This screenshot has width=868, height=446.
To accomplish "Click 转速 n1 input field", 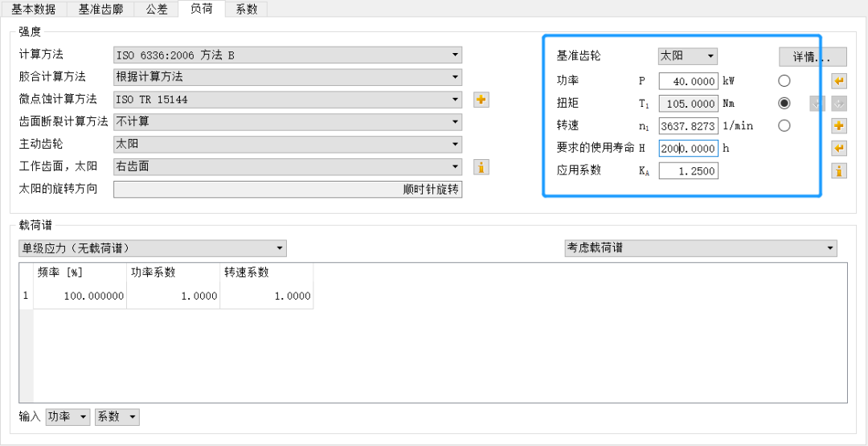I will click(x=688, y=126).
